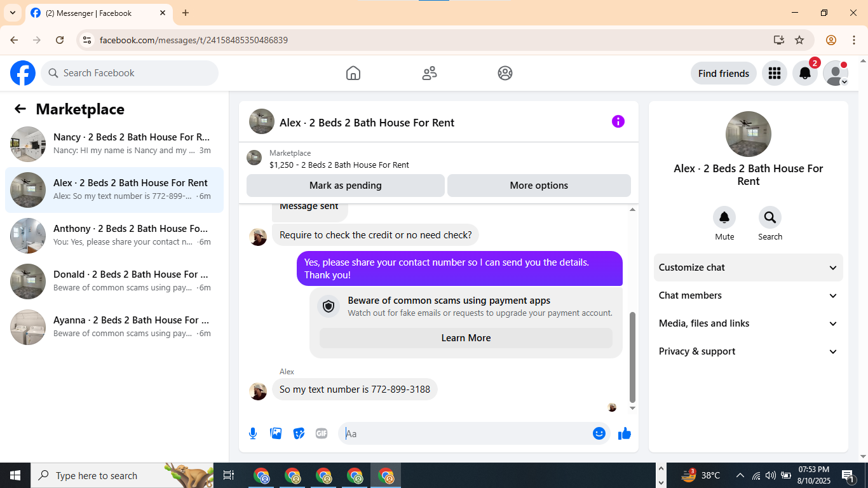Screen dimensions: 868x488
Task: Open the GIF picker icon
Action: (322, 433)
